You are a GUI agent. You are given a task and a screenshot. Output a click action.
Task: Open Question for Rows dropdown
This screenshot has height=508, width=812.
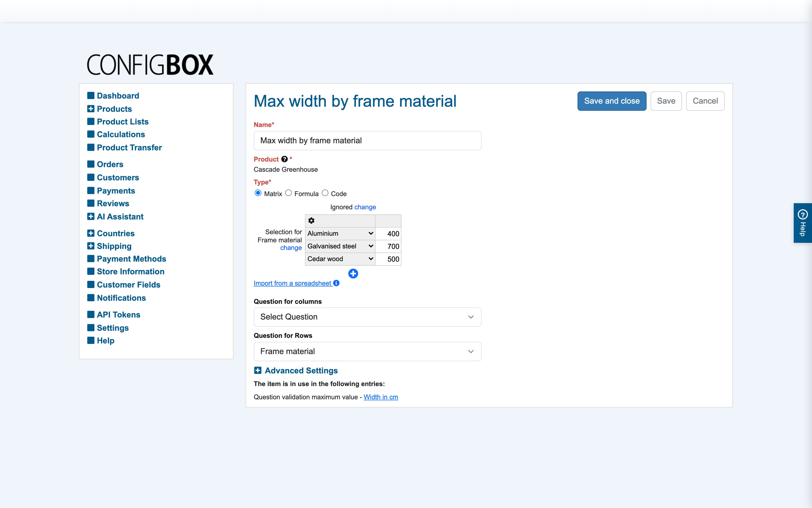(367, 352)
